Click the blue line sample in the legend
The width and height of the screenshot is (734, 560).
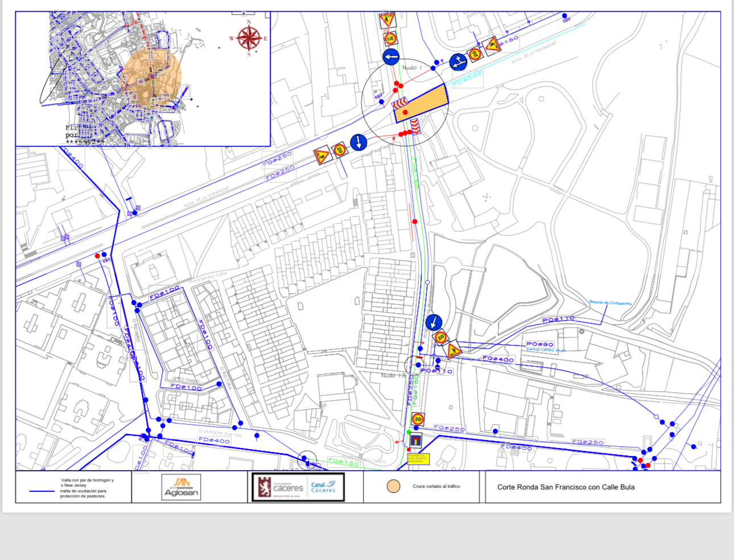42,491
